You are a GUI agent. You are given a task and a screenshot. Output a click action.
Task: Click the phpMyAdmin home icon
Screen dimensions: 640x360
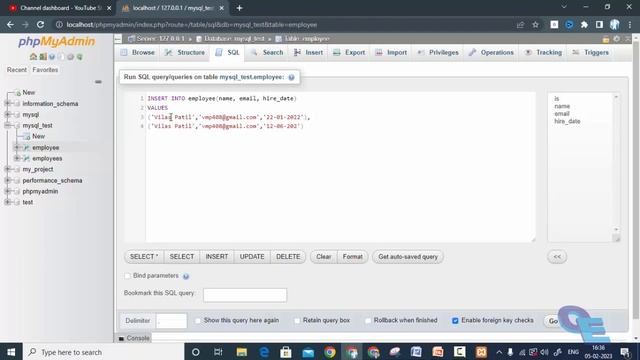click(x=33, y=57)
